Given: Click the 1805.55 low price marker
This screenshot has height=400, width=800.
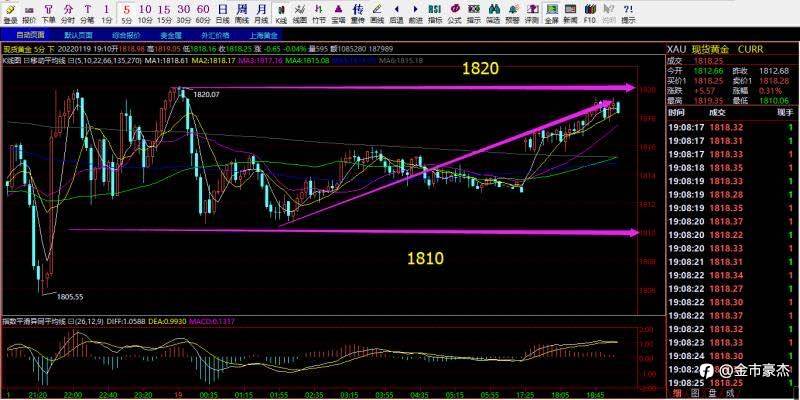Looking at the screenshot, I should click(70, 296).
